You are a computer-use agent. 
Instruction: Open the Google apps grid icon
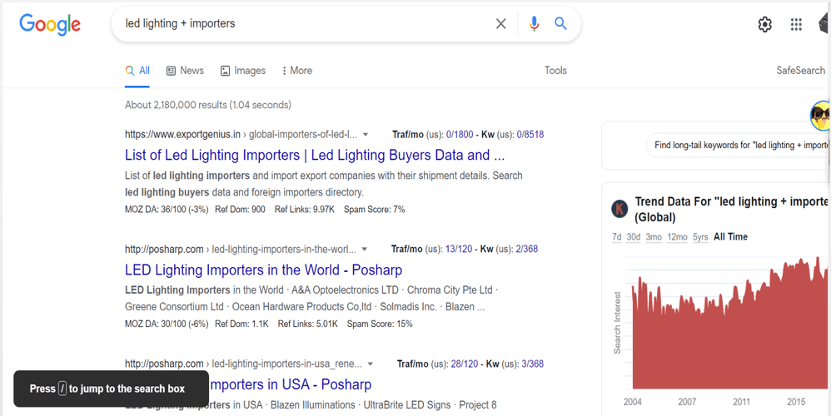click(x=796, y=24)
